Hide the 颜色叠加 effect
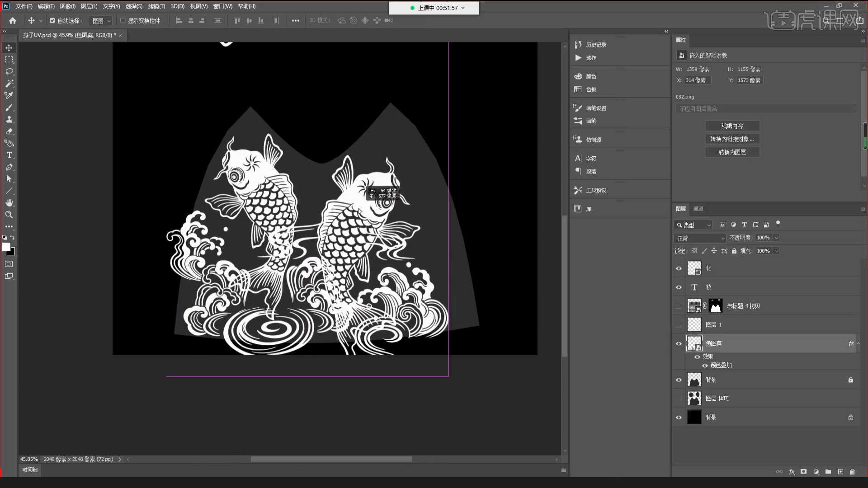The image size is (868, 488). click(705, 366)
